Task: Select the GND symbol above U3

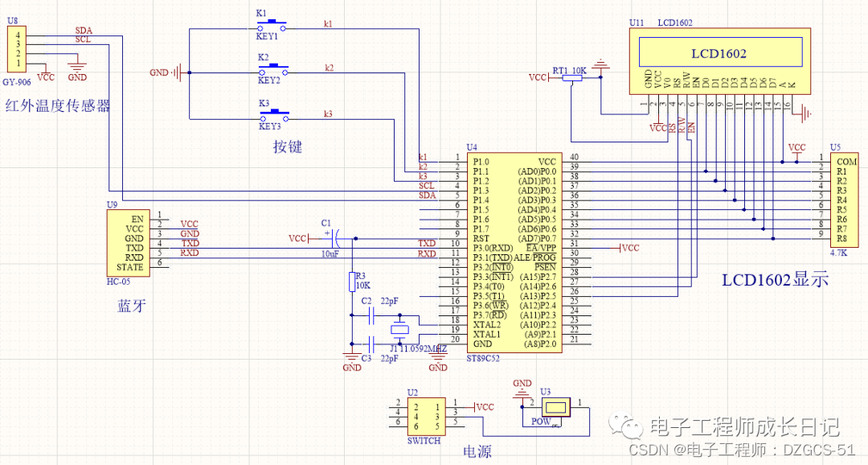Action: (x=522, y=391)
